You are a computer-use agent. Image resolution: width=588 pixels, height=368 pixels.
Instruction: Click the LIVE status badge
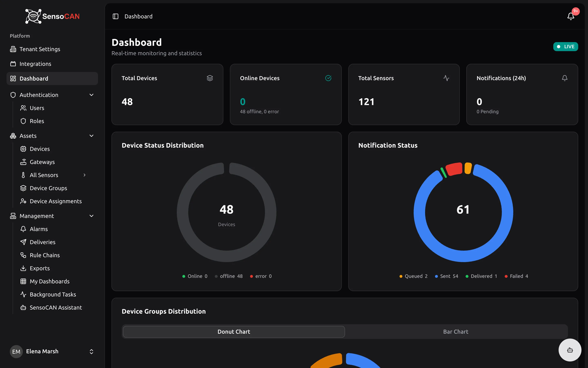click(565, 46)
